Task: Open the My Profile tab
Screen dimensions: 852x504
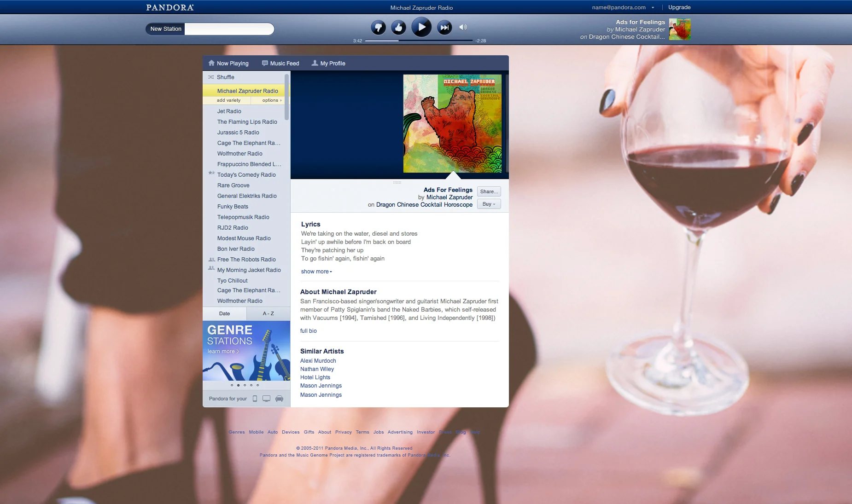Action: pyautogui.click(x=328, y=64)
